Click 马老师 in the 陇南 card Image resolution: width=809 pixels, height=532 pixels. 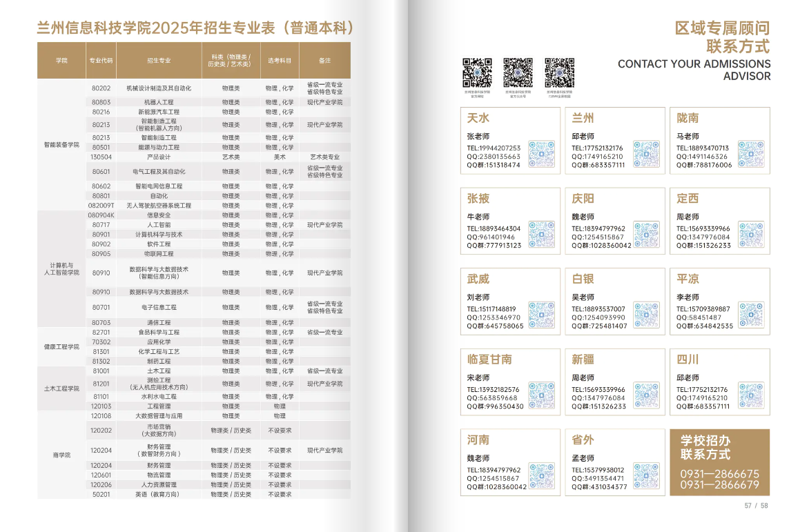click(688, 137)
